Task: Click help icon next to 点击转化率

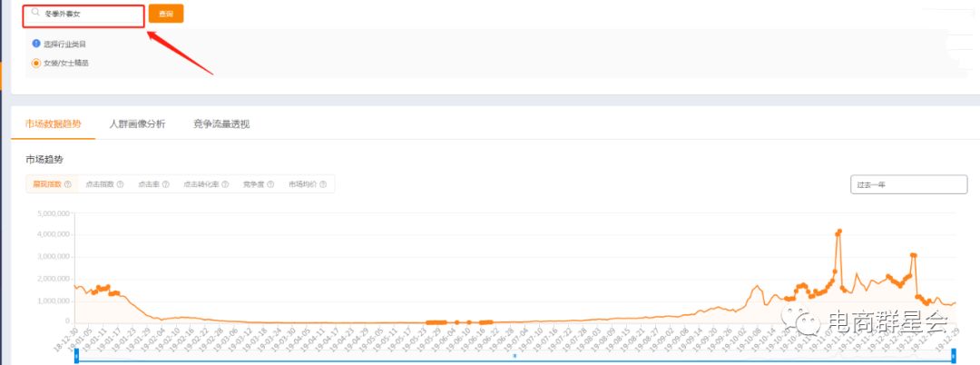Action: [x=224, y=184]
